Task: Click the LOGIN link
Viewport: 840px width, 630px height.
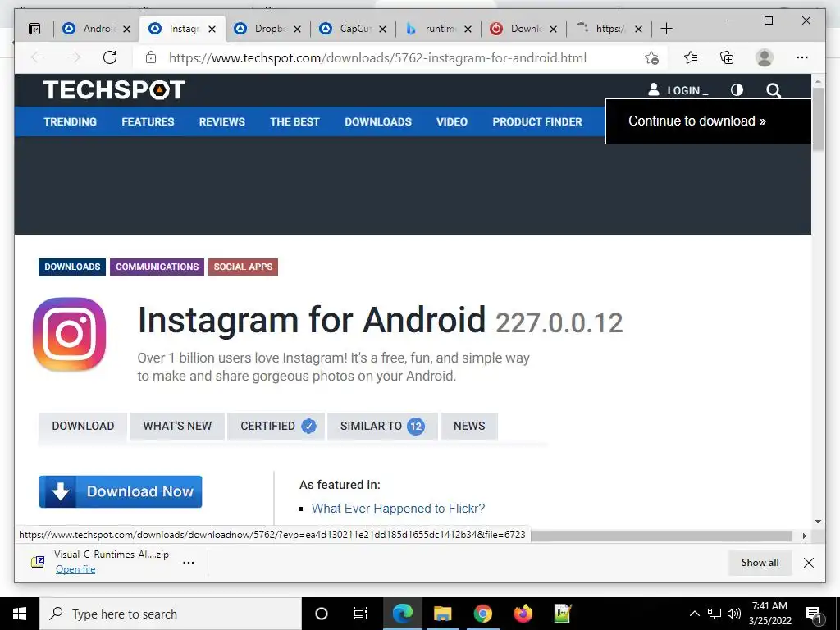Action: coord(678,90)
